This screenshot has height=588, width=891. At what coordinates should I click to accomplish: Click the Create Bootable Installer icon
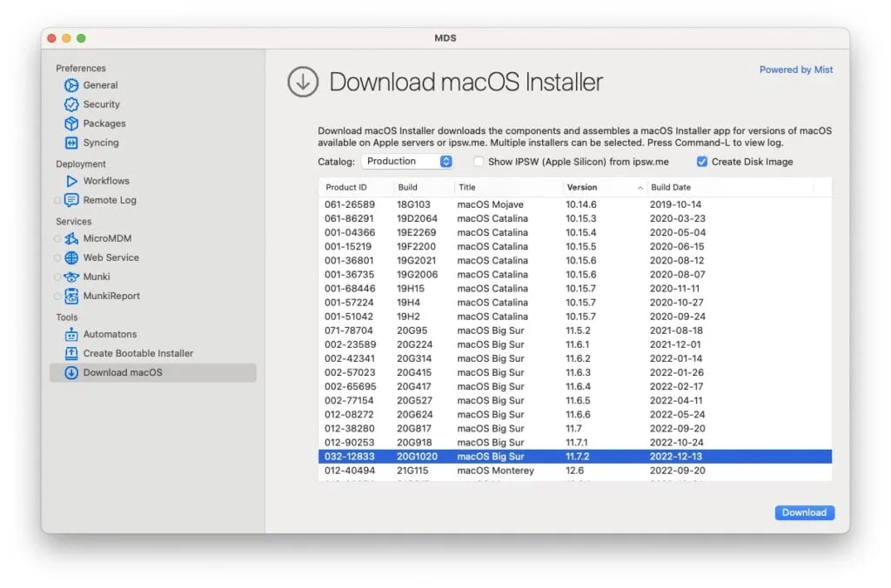click(71, 353)
